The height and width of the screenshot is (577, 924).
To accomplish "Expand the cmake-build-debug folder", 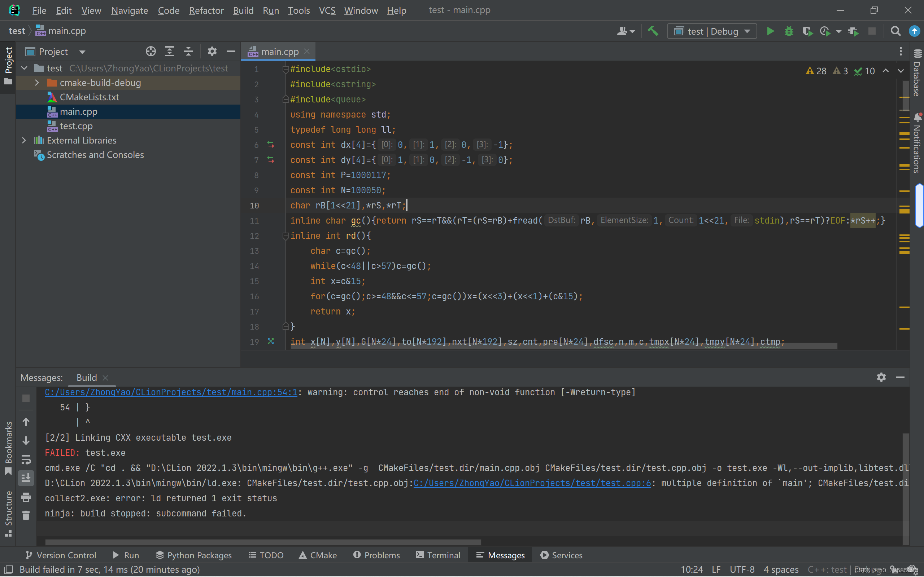I will [37, 83].
